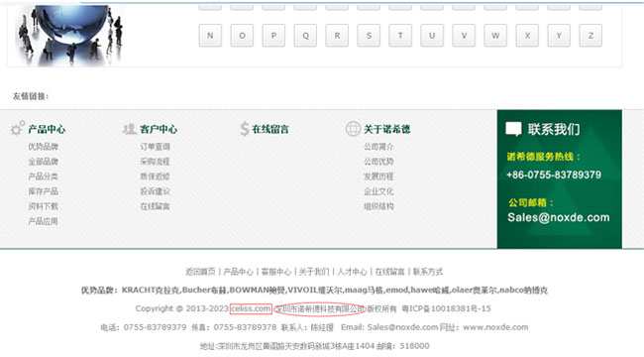This screenshot has height=357, width=644.
Task: Filter brands by letter V
Action: (x=464, y=36)
